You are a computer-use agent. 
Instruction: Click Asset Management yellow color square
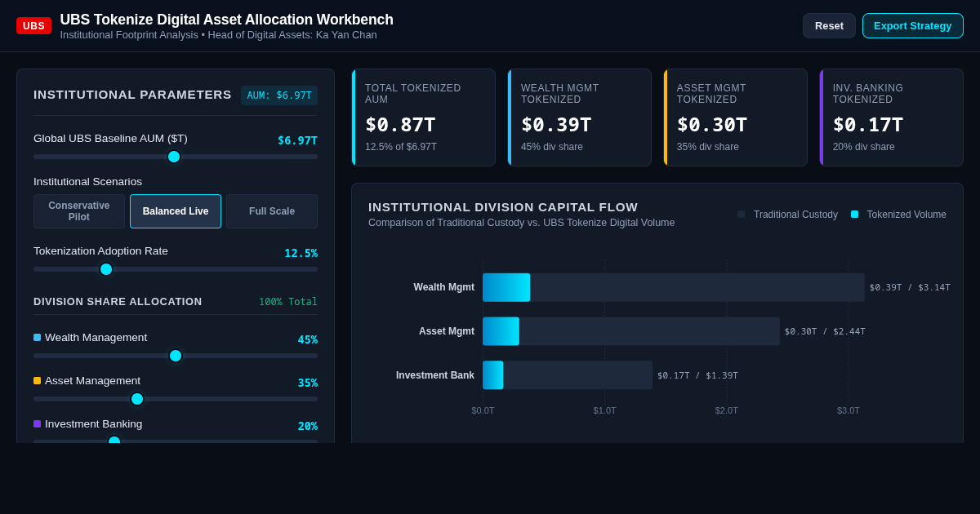(37, 381)
